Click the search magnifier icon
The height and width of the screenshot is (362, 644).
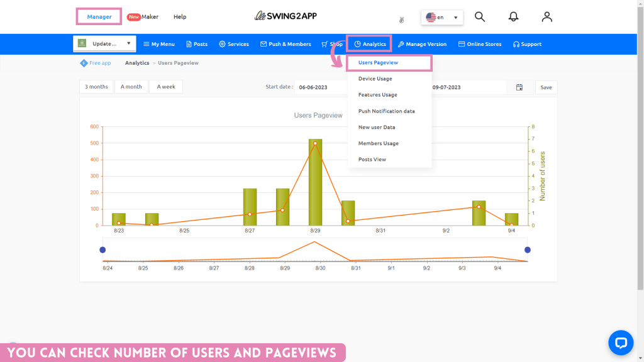pos(480,17)
